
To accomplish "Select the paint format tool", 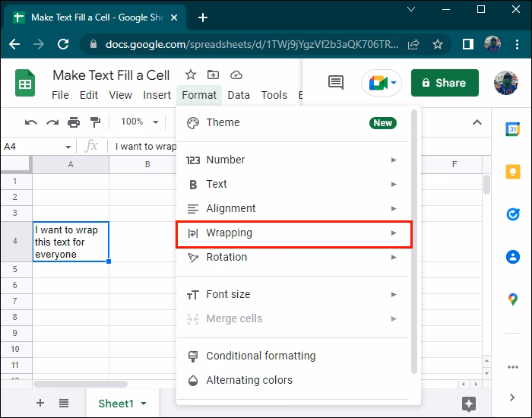I will (95, 122).
